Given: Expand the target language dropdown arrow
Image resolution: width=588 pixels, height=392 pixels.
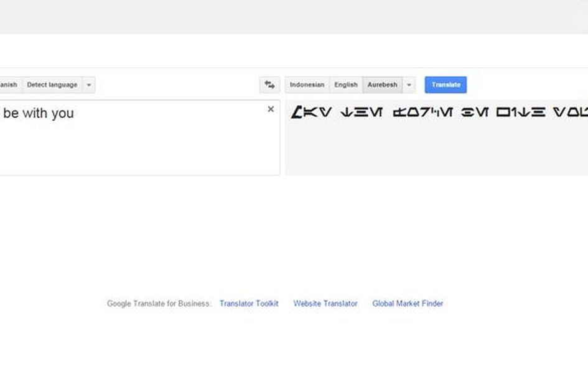Looking at the screenshot, I should (409, 85).
